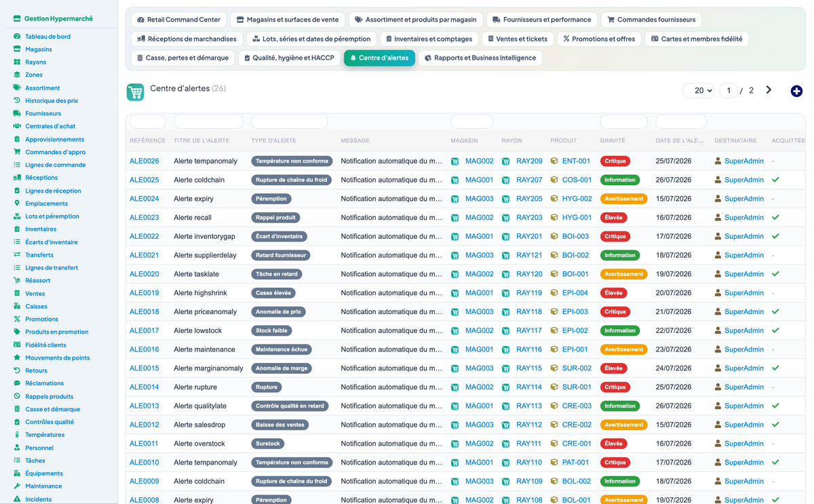Image resolution: width=814 pixels, height=504 pixels.
Task: Go to next page with chevron arrow
Action: [769, 90]
